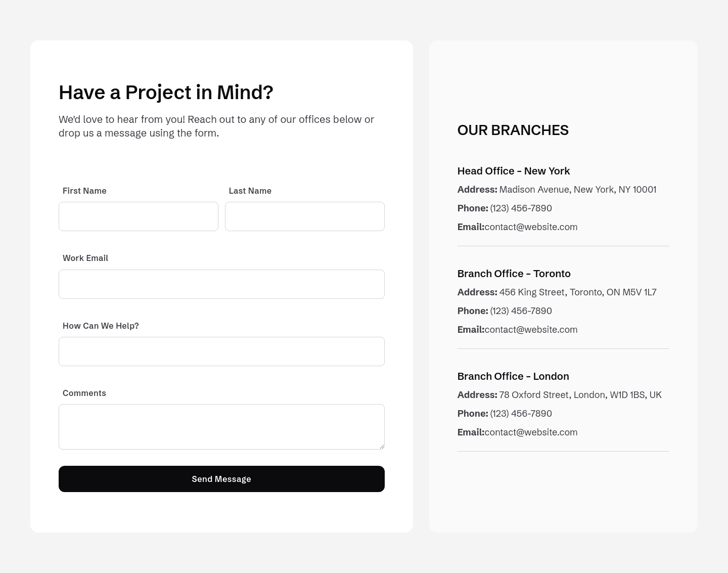This screenshot has height=573, width=728.
Task: Click the Toronto office phone number
Action: 521,311
